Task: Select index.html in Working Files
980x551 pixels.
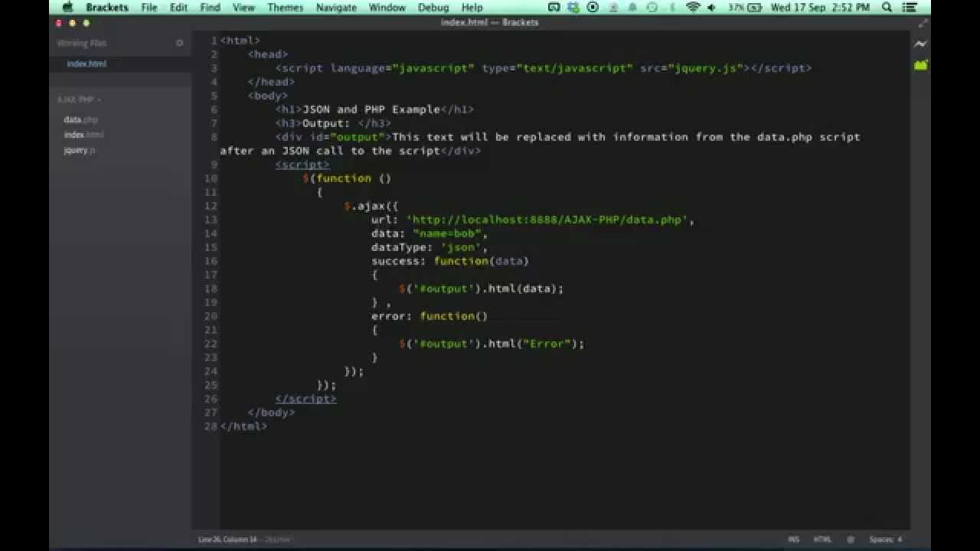Action: coord(87,64)
